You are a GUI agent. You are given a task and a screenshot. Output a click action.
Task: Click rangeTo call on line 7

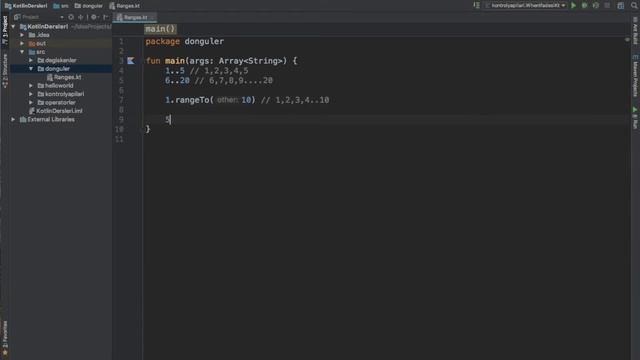click(192, 100)
